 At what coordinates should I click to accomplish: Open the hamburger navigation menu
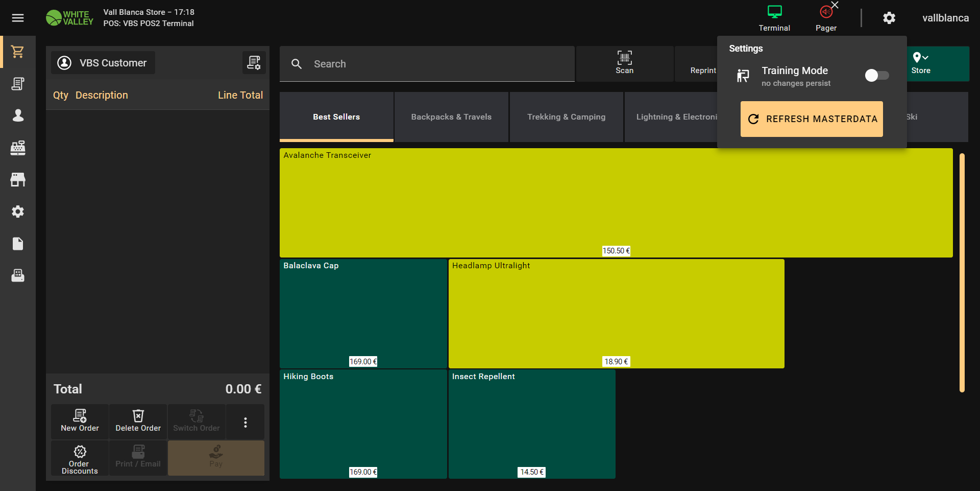point(18,18)
